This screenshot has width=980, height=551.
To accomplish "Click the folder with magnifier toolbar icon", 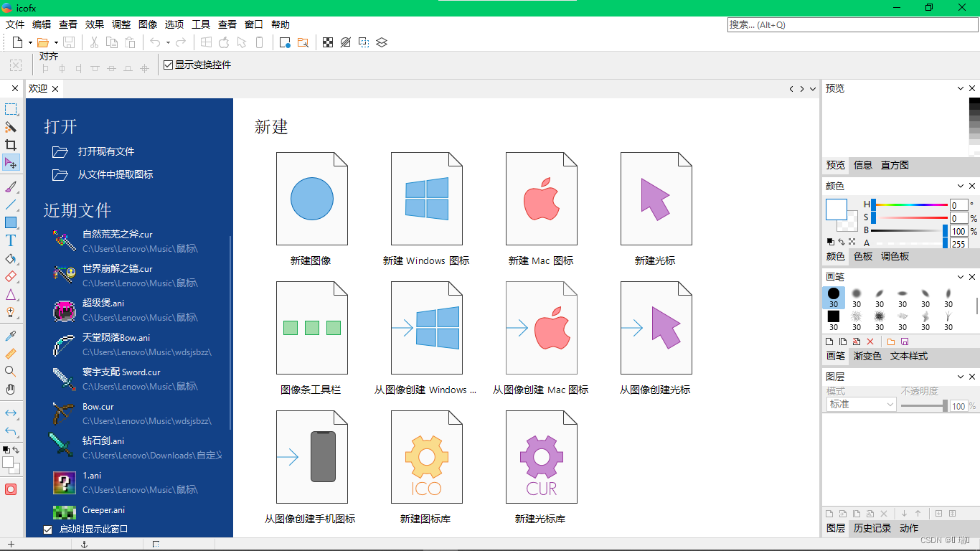I will pos(303,42).
